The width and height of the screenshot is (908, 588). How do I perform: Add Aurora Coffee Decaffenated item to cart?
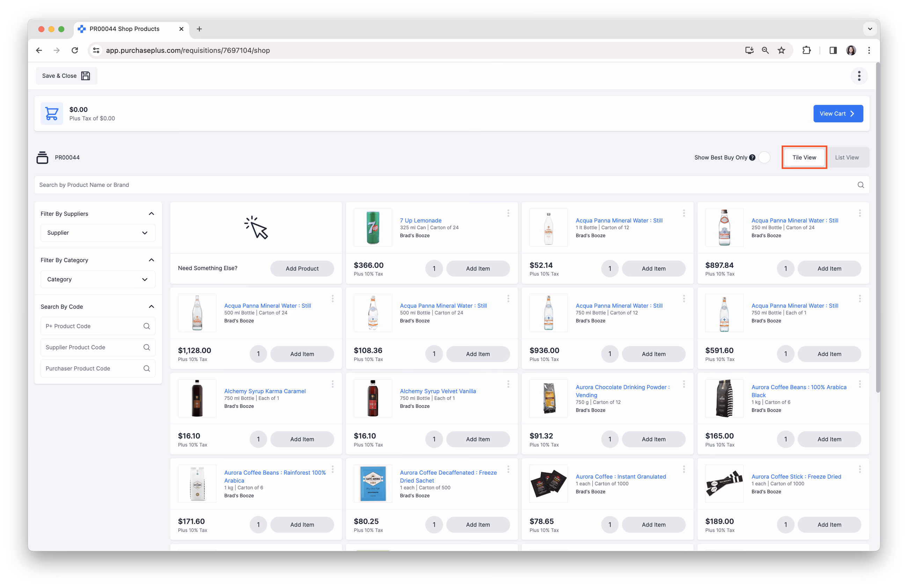pos(478,525)
